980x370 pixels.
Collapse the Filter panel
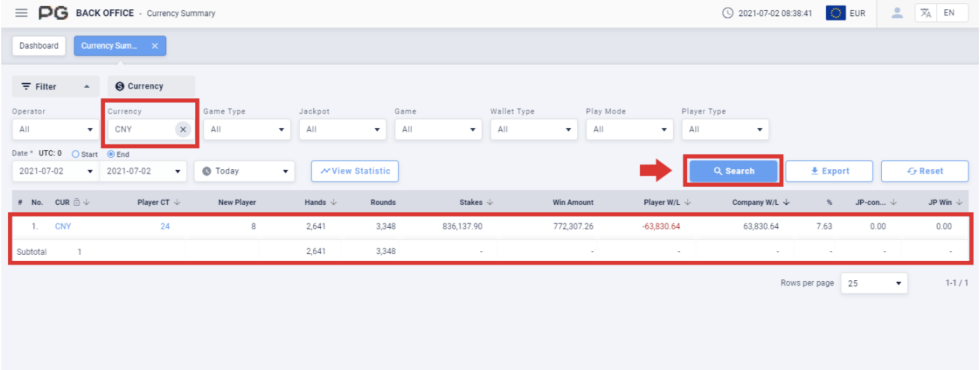point(55,86)
